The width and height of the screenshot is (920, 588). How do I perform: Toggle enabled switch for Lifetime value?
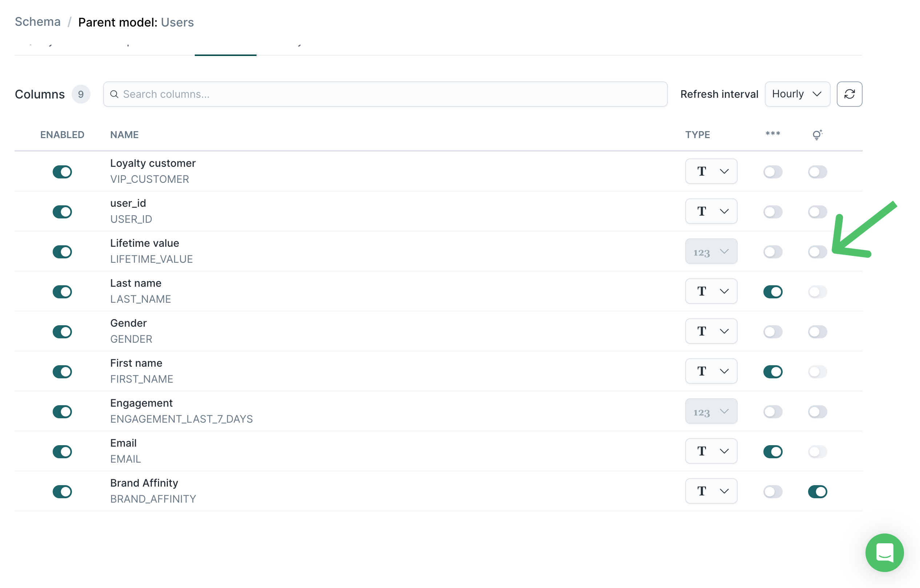(x=62, y=252)
